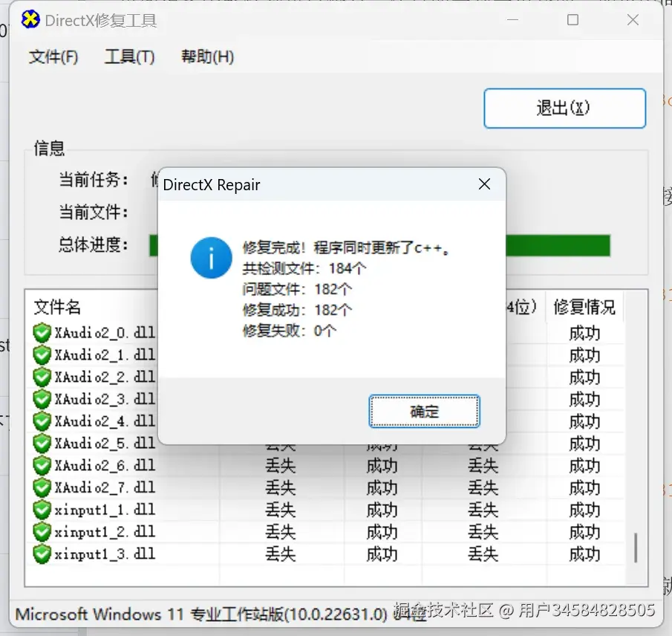The height and width of the screenshot is (636, 672).
Task: Click the green shield icon for xinput1_1.dll
Action: coord(42,510)
